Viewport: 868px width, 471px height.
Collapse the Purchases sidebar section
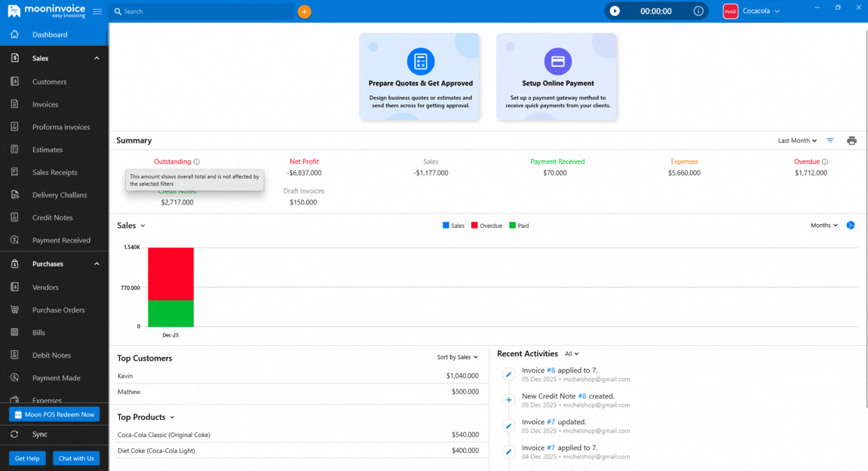[97, 264]
